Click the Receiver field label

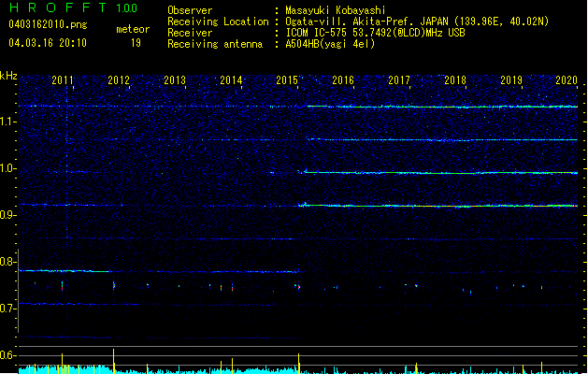pos(190,33)
